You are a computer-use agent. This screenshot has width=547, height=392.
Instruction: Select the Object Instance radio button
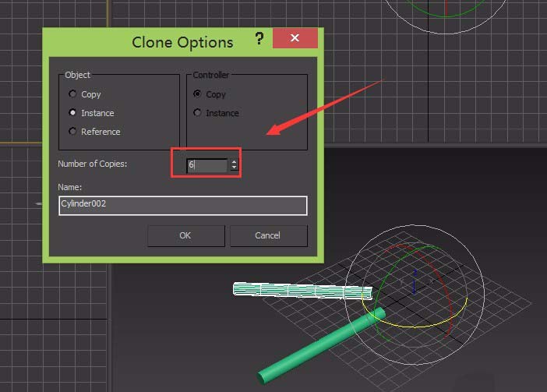[x=72, y=113]
